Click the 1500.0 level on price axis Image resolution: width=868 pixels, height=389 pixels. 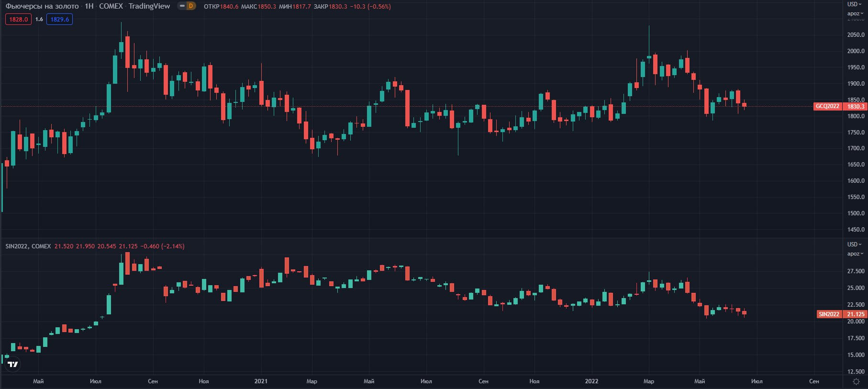pos(856,213)
